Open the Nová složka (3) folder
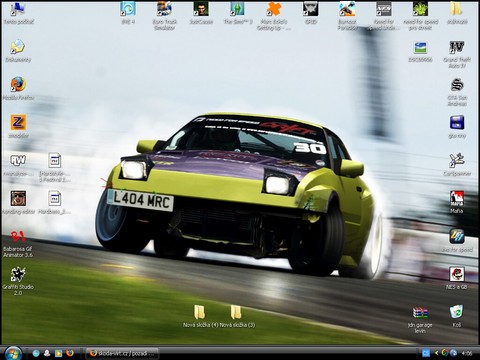 tap(236, 312)
